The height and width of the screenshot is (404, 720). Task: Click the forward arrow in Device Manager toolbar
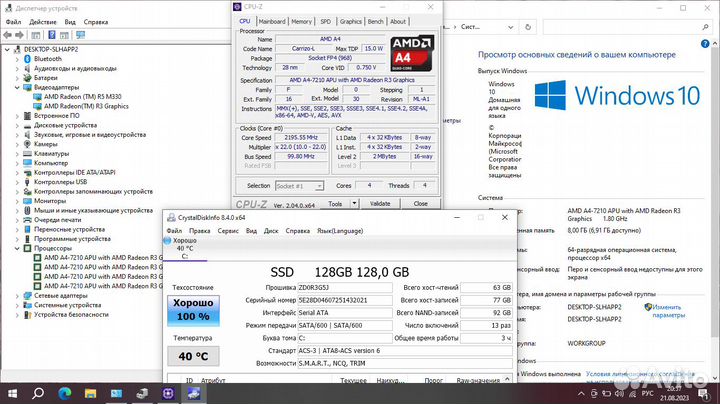pos(19,35)
